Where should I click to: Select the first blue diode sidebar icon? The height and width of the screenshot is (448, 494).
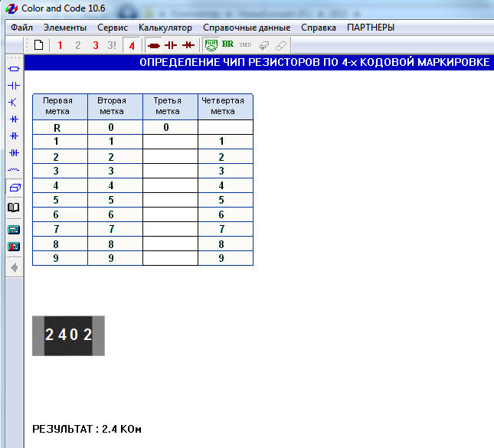(14, 119)
